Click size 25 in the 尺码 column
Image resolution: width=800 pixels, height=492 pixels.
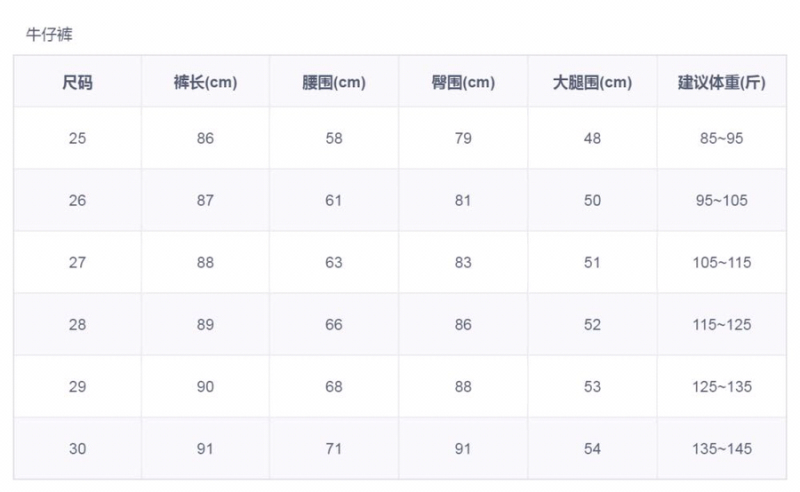point(78,138)
